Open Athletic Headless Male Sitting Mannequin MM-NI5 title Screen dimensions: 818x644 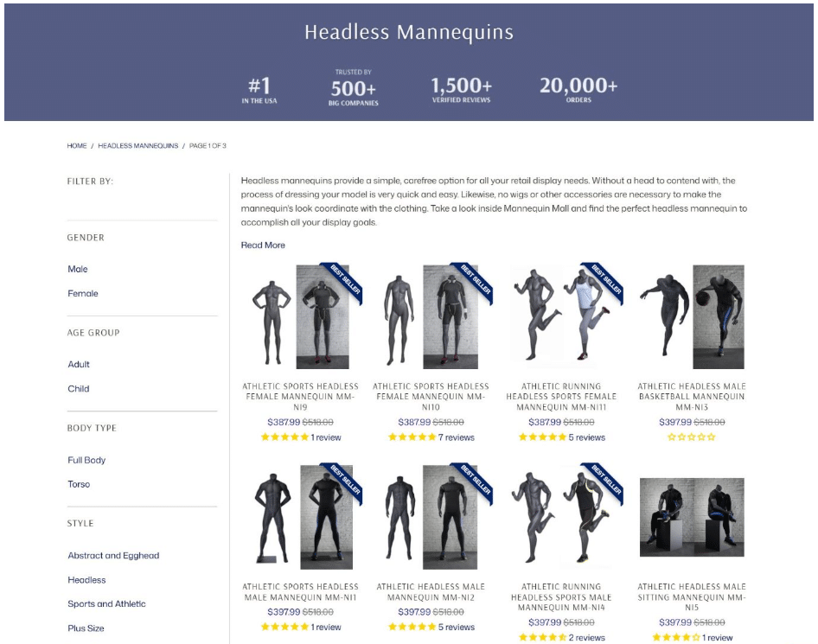(x=692, y=597)
